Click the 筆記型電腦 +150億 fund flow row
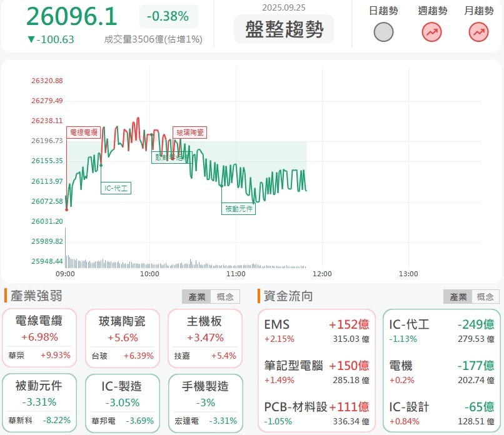 [316, 372]
